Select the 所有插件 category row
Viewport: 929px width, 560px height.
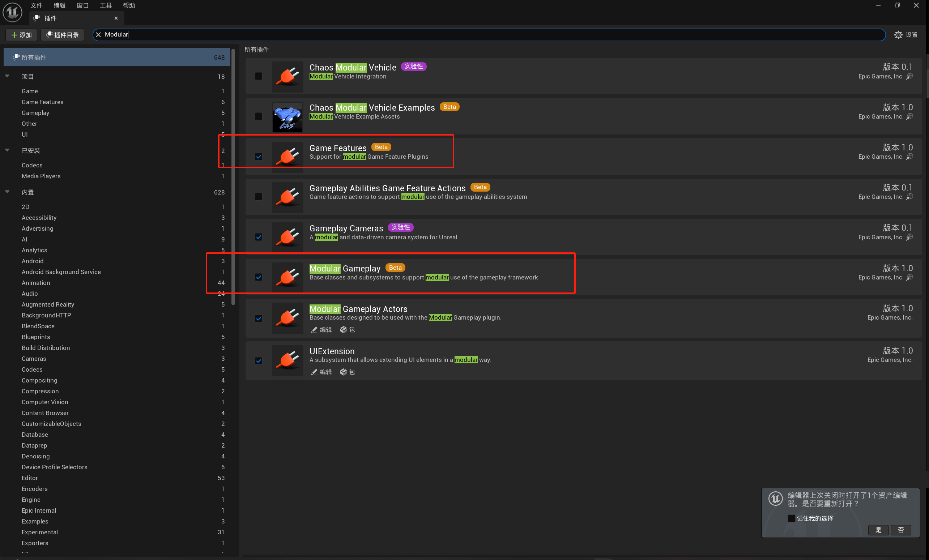[117, 57]
